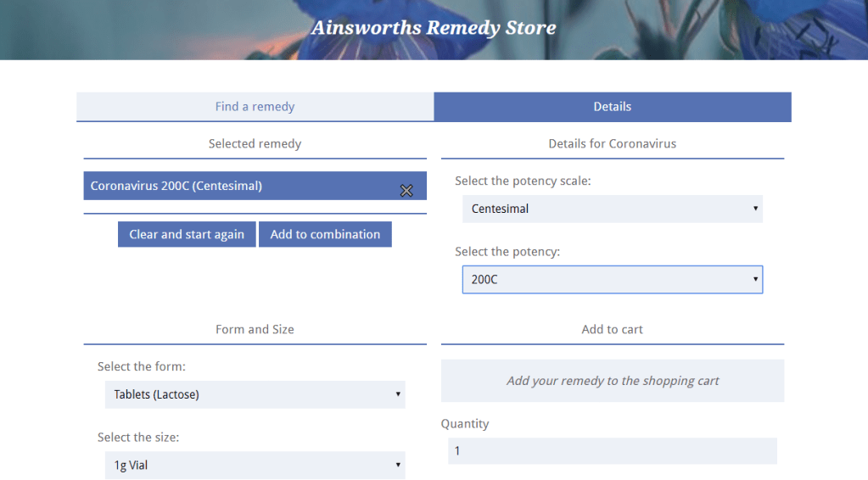Image resolution: width=868 pixels, height=480 pixels.
Task: Click the Ainsworths Remedy Store title
Action: [x=434, y=28]
